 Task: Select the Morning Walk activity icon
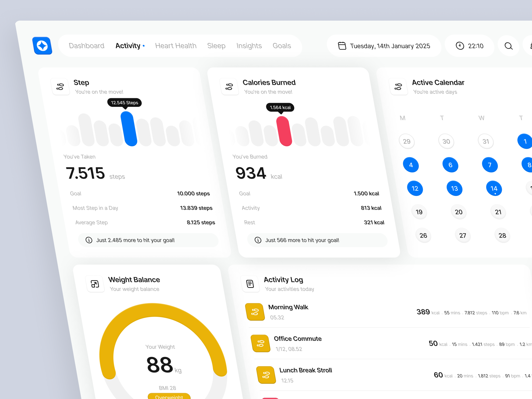point(255,312)
